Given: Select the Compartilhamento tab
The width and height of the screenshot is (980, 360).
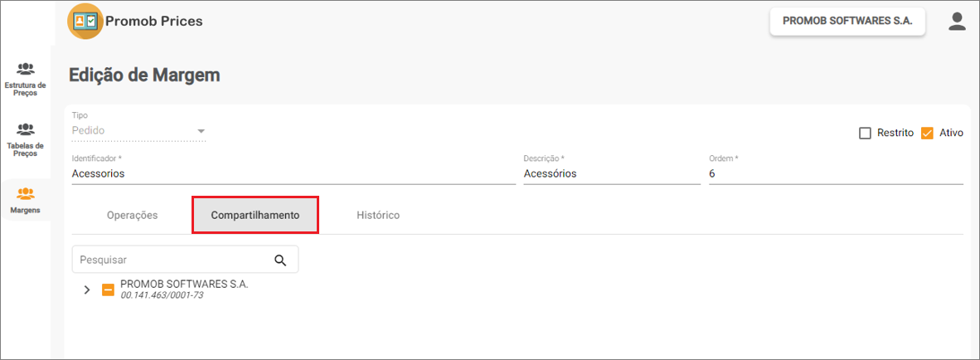Looking at the screenshot, I should pyautogui.click(x=255, y=215).
